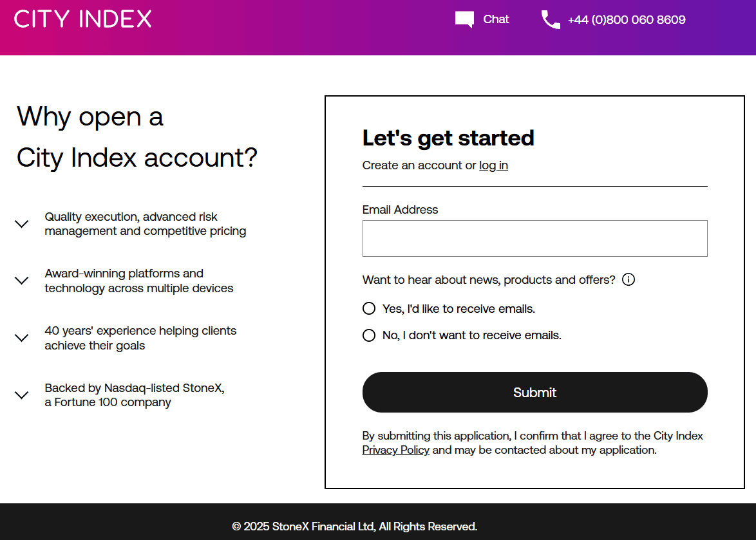
Task: Click the City Index brand mark
Action: (x=84, y=19)
